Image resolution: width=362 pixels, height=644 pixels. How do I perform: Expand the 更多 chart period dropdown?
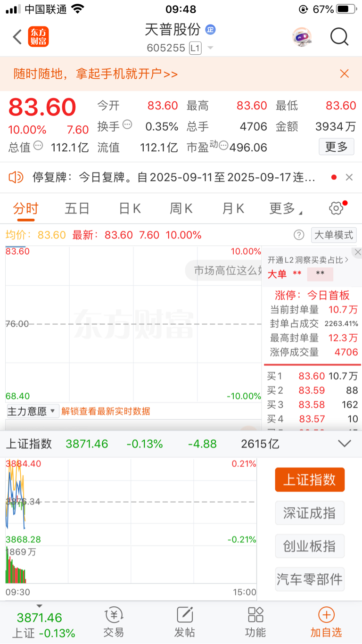pos(286,208)
